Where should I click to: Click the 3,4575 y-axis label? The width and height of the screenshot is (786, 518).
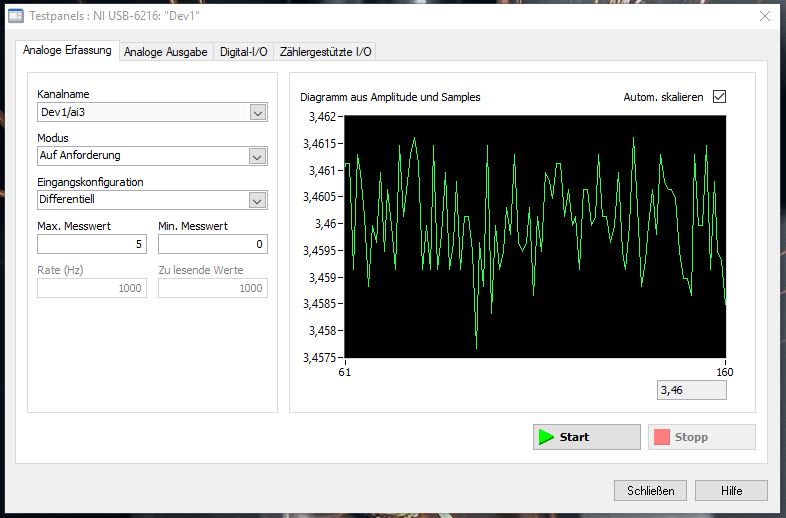pos(319,358)
